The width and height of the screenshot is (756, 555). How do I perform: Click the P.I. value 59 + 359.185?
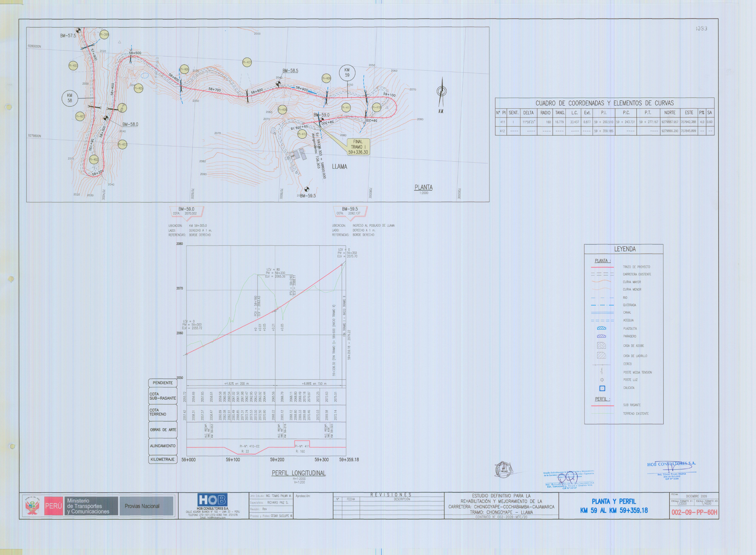pos(604,131)
